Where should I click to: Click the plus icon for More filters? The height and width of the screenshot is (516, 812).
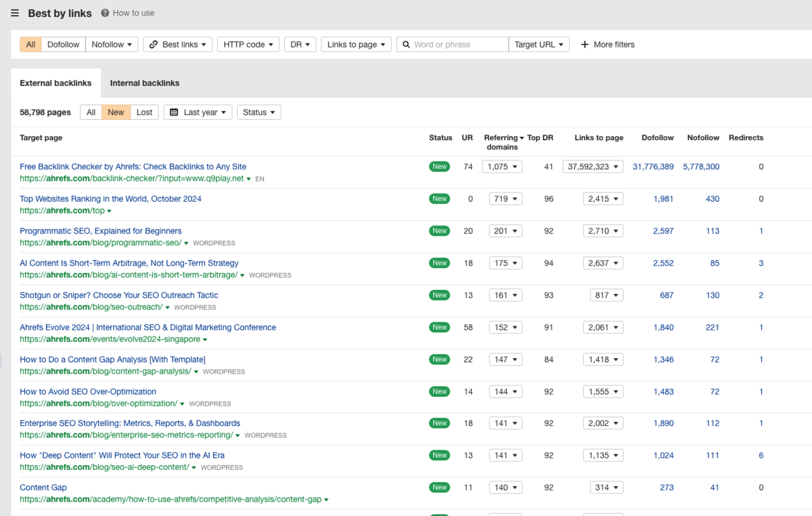coord(585,45)
